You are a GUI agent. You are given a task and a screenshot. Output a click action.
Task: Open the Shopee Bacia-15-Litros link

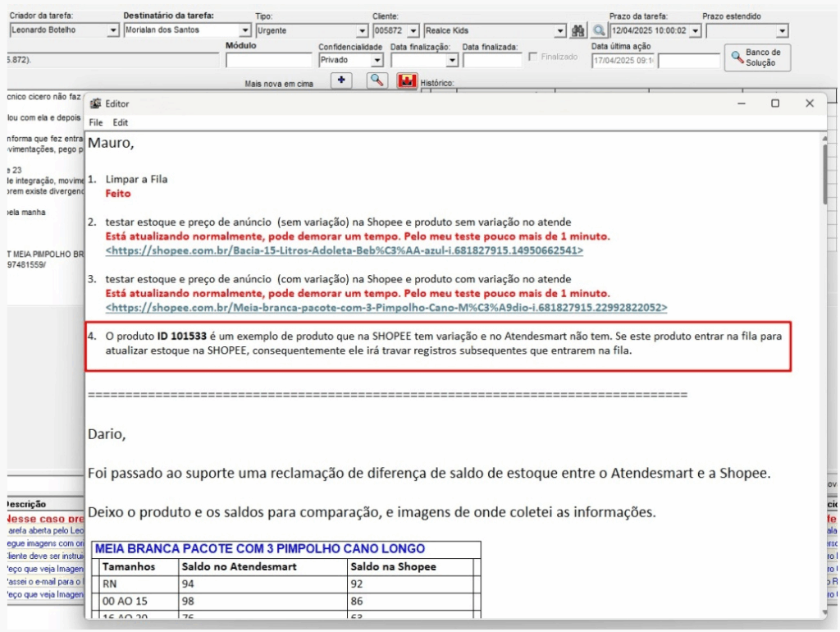pyautogui.click(x=344, y=250)
